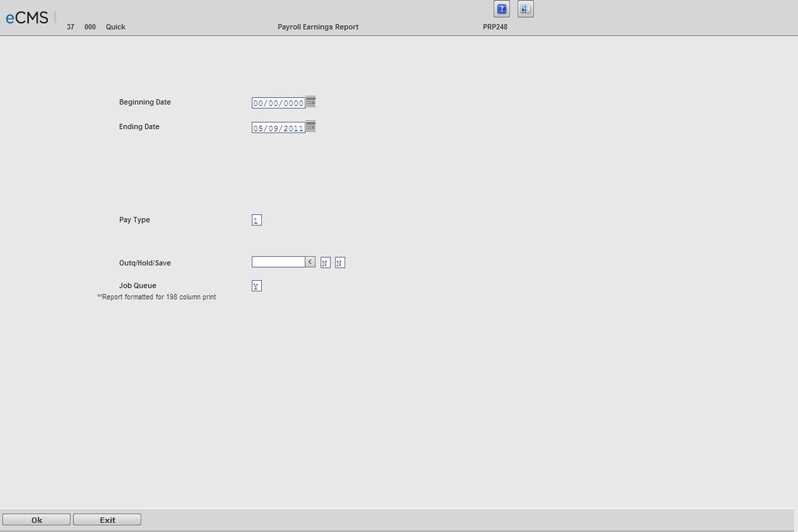
Task: Open calendar picker for Ending Date
Action: [x=311, y=126]
